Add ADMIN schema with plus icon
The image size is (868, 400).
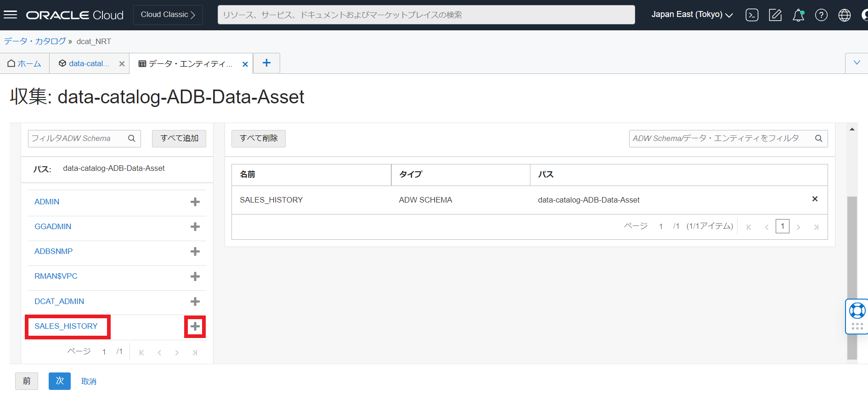(x=195, y=202)
